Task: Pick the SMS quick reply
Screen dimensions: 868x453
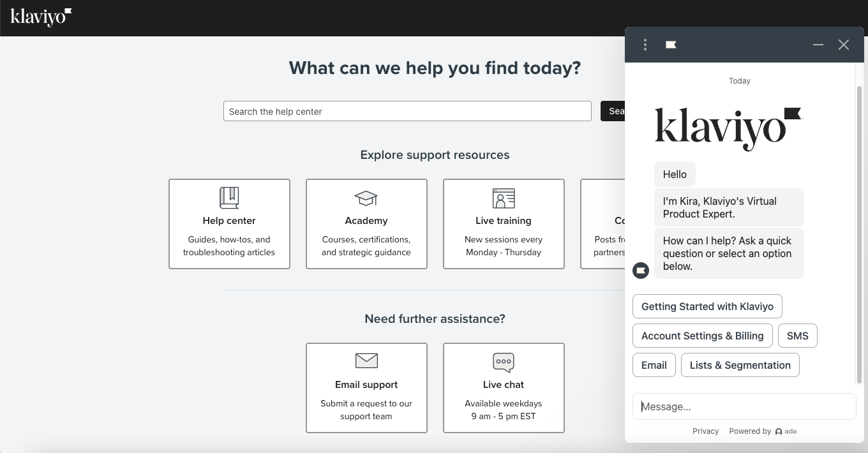Action: pos(797,336)
